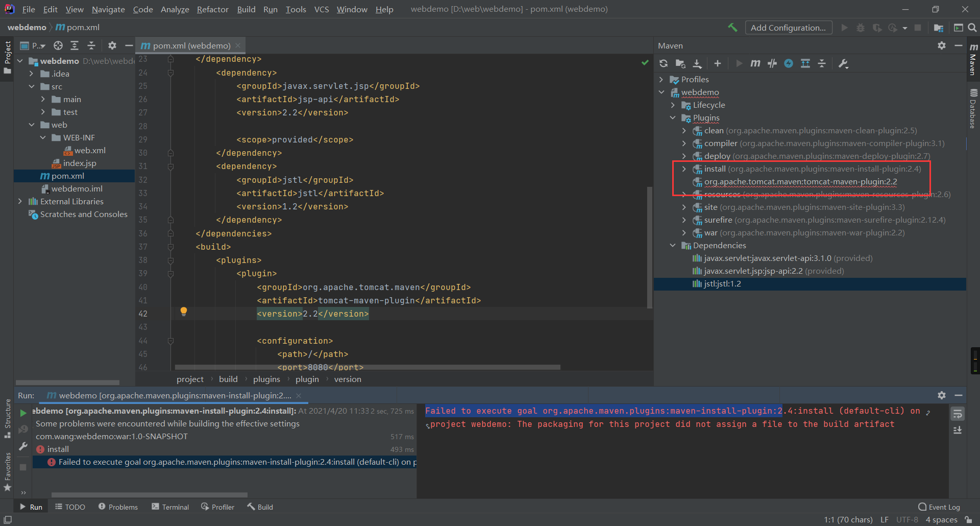Open the VCS menu
The image size is (980, 526).
click(322, 9)
